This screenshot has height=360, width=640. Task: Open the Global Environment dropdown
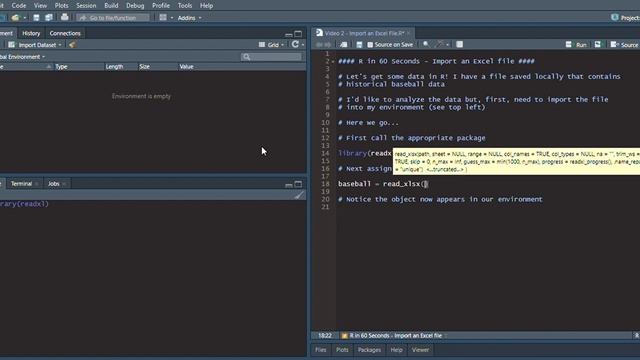pos(22,57)
